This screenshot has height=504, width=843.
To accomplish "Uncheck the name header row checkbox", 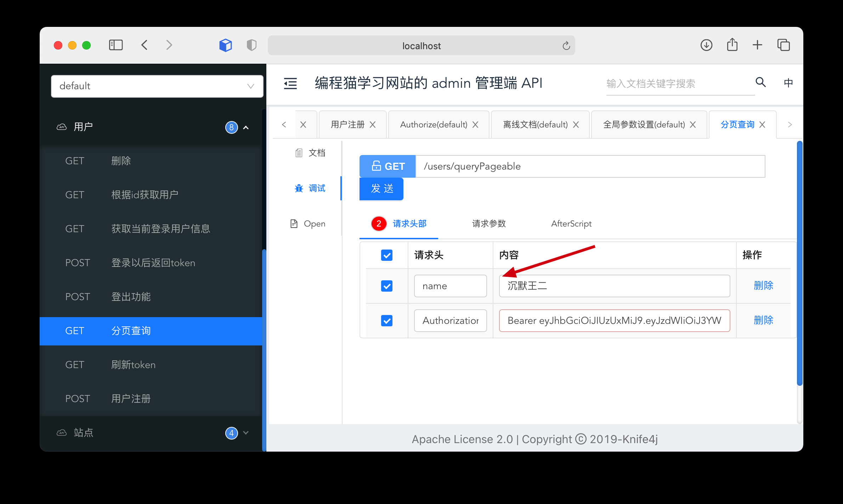I will pyautogui.click(x=387, y=286).
